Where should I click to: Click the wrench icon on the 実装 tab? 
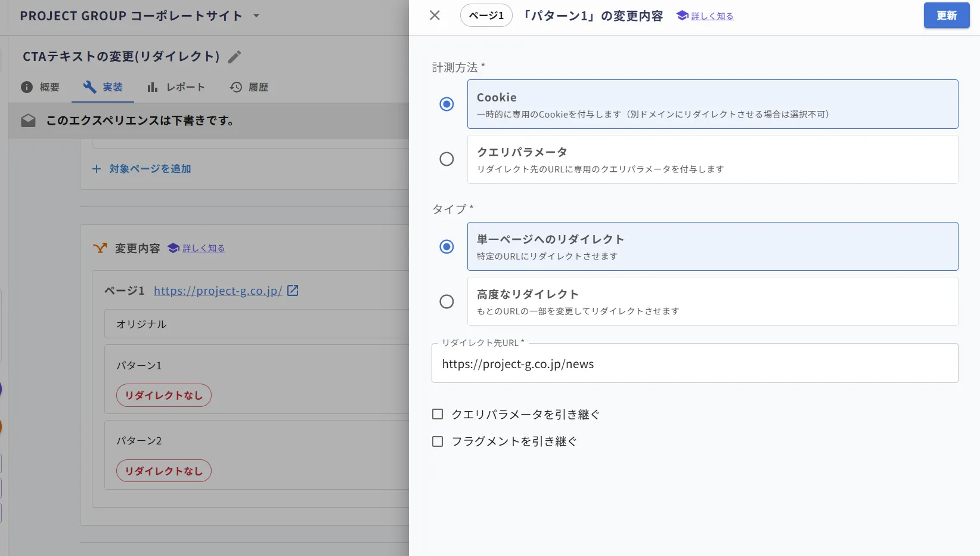pyautogui.click(x=89, y=87)
